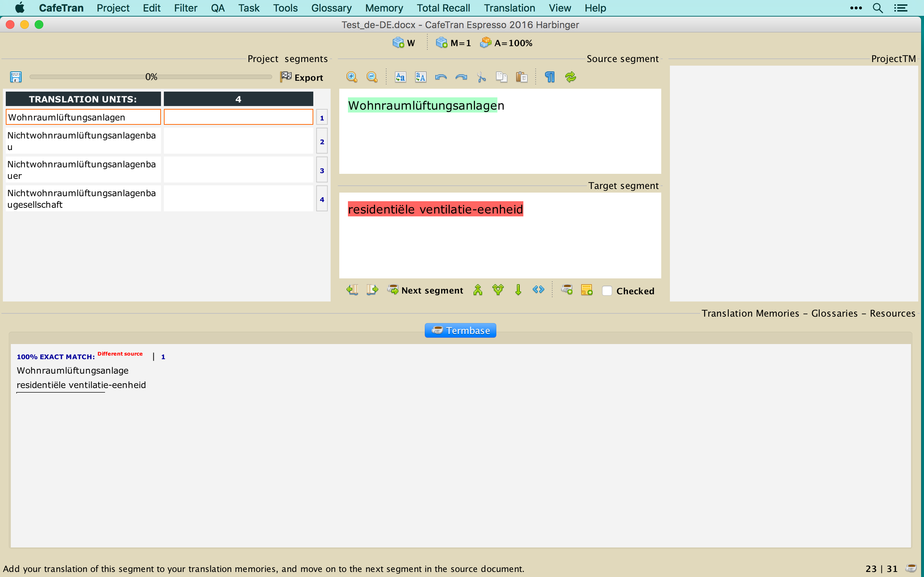Click the zoom out magnifier icon

(x=371, y=77)
